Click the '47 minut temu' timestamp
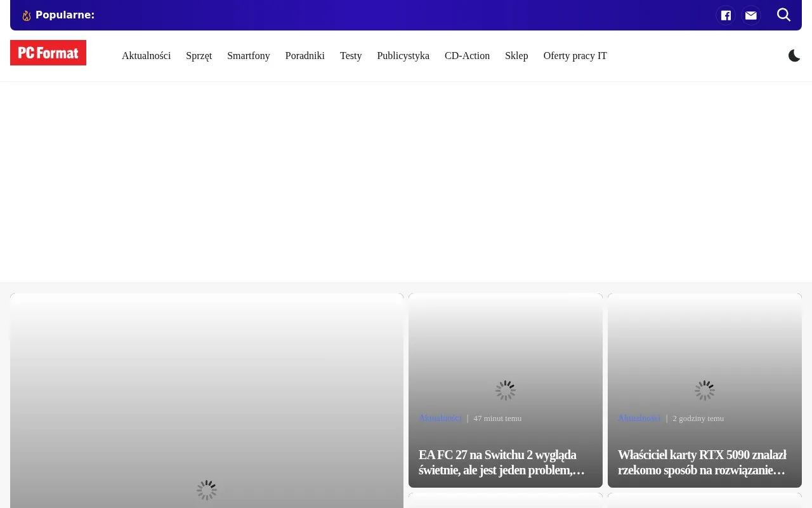Screen dimensions: 812x508 tap(497, 418)
